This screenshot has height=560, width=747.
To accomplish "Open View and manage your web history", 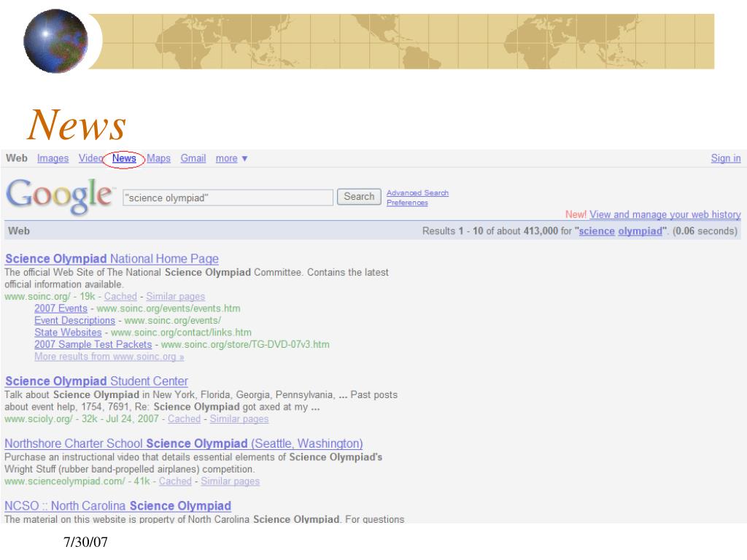I will [x=665, y=214].
